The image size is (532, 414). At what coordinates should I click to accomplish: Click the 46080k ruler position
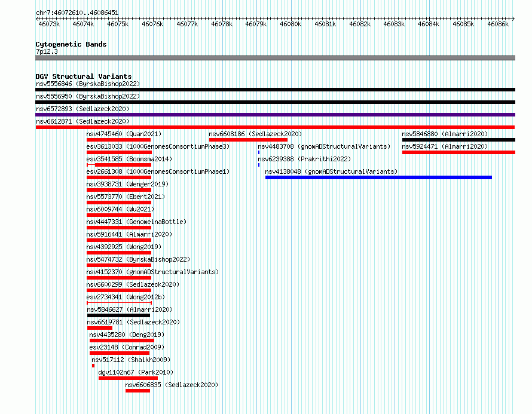tap(291, 24)
